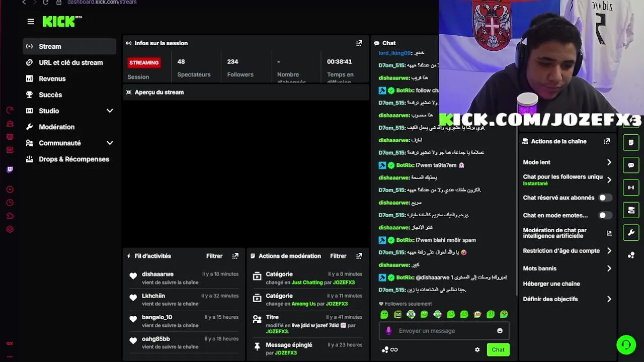644x362 pixels.
Task: Click the player icon in Opera GX sidebar
Action: pyautogui.click(x=10, y=190)
